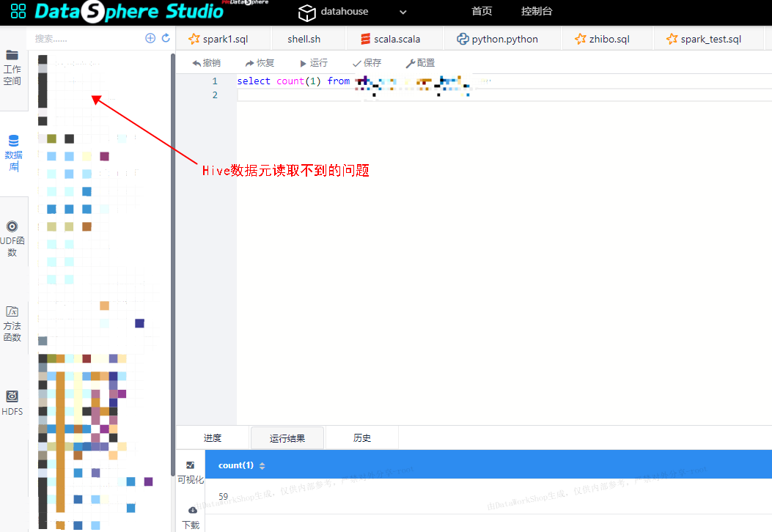Viewport: 772px width, 532px height.
Task: Open 可视化 visualization for results
Action: [x=191, y=473]
